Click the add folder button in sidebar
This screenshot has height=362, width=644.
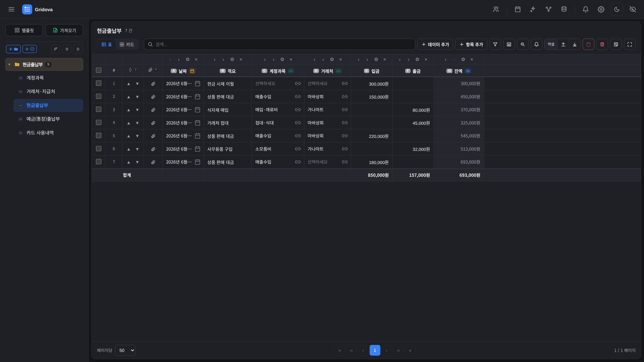coord(13,49)
